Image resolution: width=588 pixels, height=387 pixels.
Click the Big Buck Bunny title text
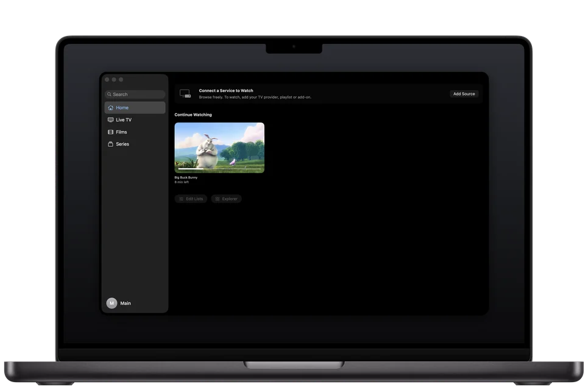[186, 177]
